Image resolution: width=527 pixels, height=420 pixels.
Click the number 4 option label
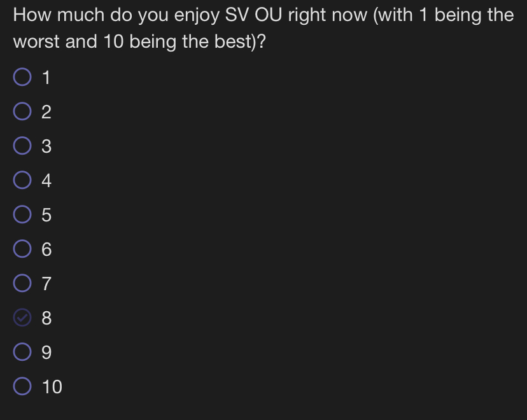pos(46,181)
